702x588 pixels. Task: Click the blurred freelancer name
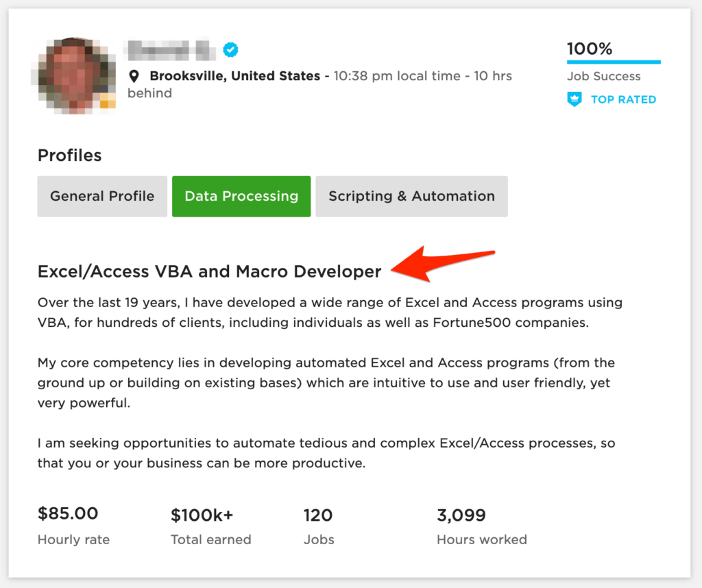tap(169, 50)
